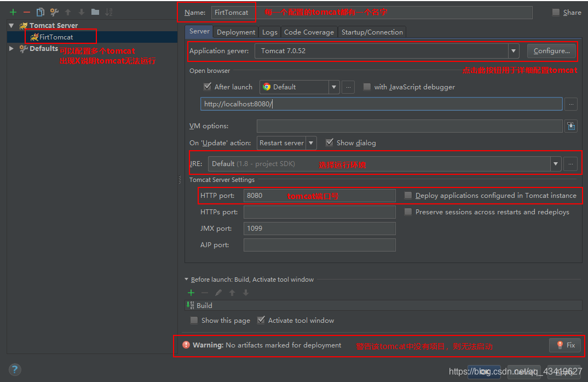Click the Configure... button
Viewport: 588px width, 382px height.
pos(552,51)
